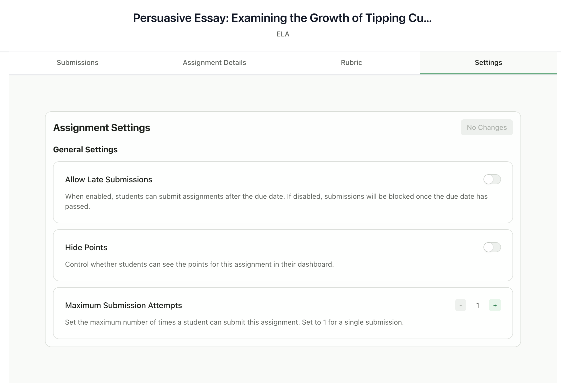The height and width of the screenshot is (392, 561).
Task: Switch to the Submissions tab
Action: click(x=77, y=63)
